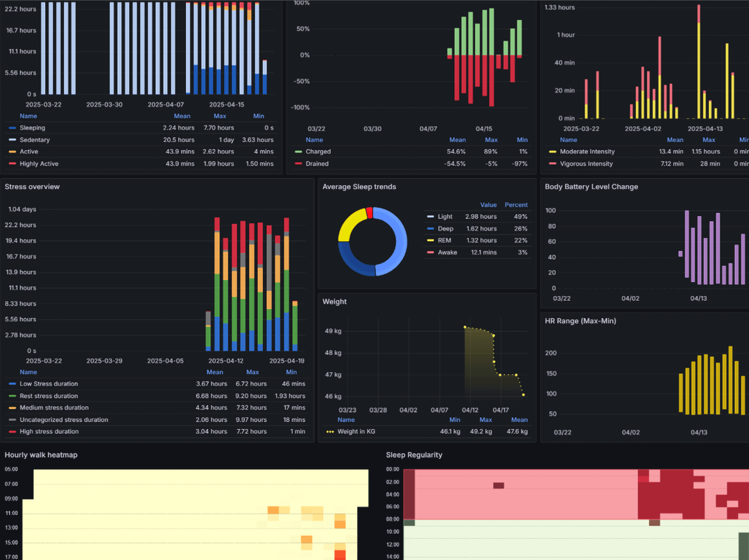Toggle the Vigorous Intensity series label

coord(586,164)
